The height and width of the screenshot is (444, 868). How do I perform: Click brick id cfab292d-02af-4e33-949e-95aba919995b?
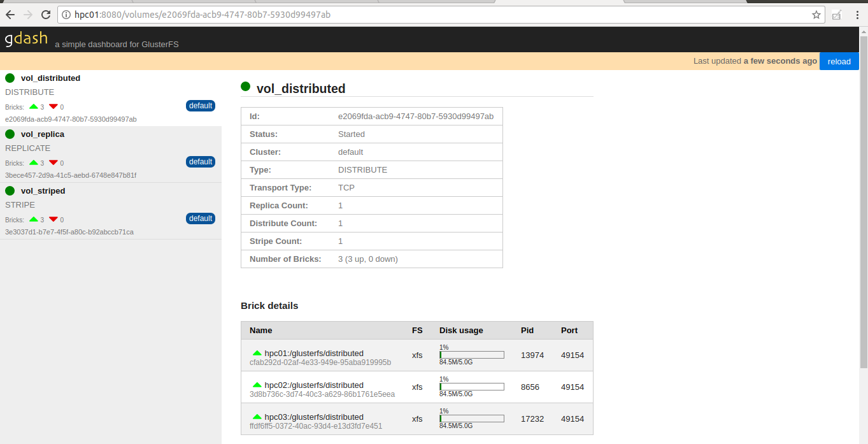coord(320,362)
